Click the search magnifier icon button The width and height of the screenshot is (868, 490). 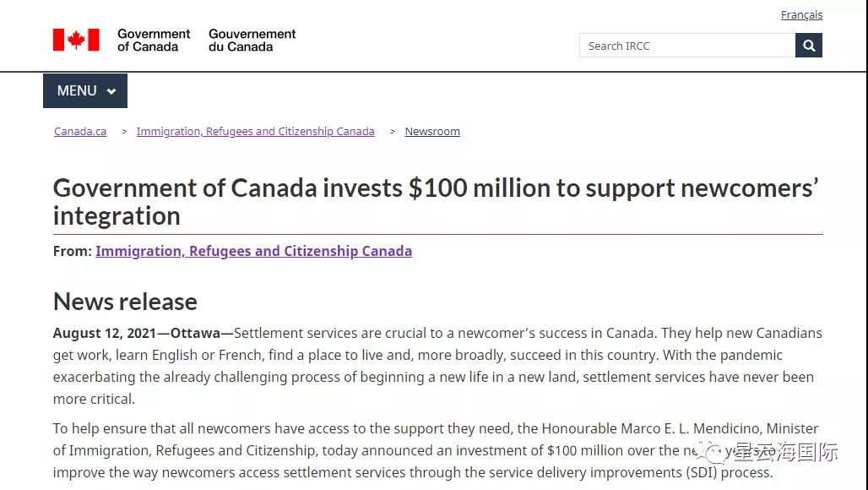[x=808, y=46]
